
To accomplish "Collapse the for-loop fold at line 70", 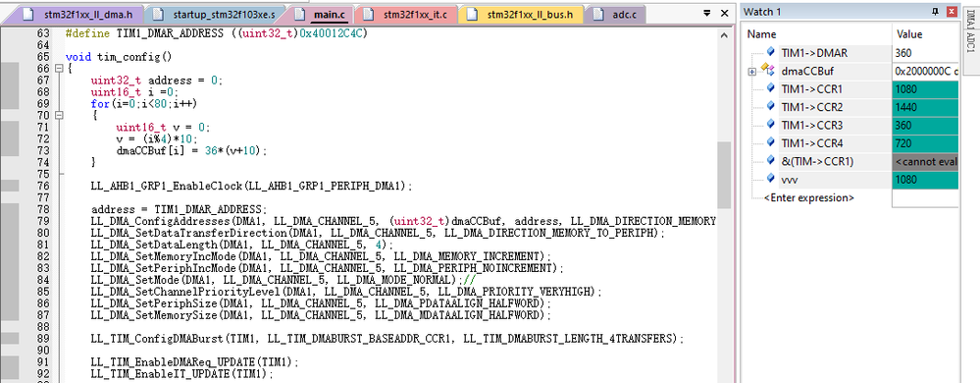I will 60,115.
